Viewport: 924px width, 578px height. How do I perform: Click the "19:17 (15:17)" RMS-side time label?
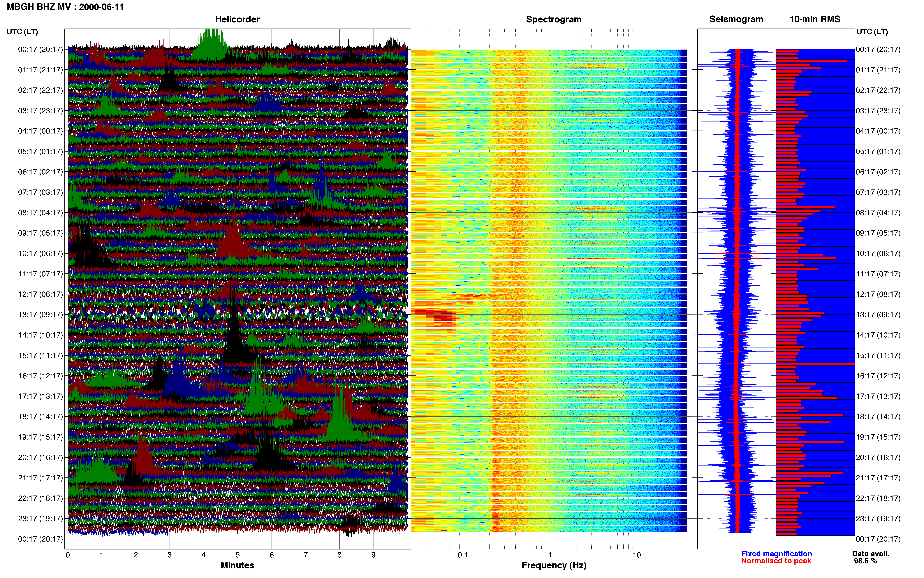pyautogui.click(x=878, y=437)
